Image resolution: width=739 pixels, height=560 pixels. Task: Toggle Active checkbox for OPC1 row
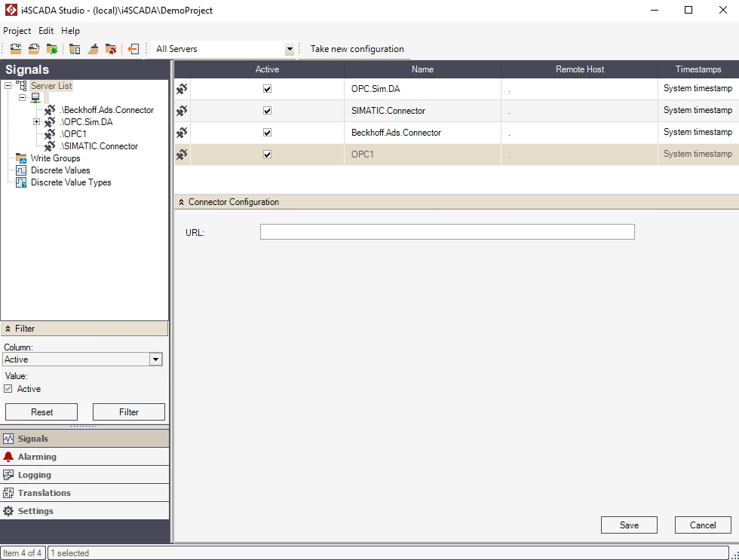[x=267, y=155]
